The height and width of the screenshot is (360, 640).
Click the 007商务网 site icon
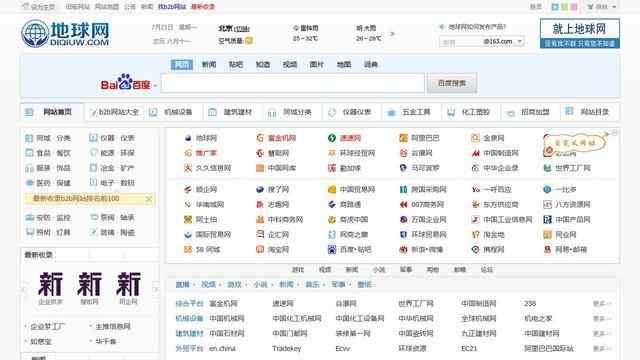(x=403, y=204)
